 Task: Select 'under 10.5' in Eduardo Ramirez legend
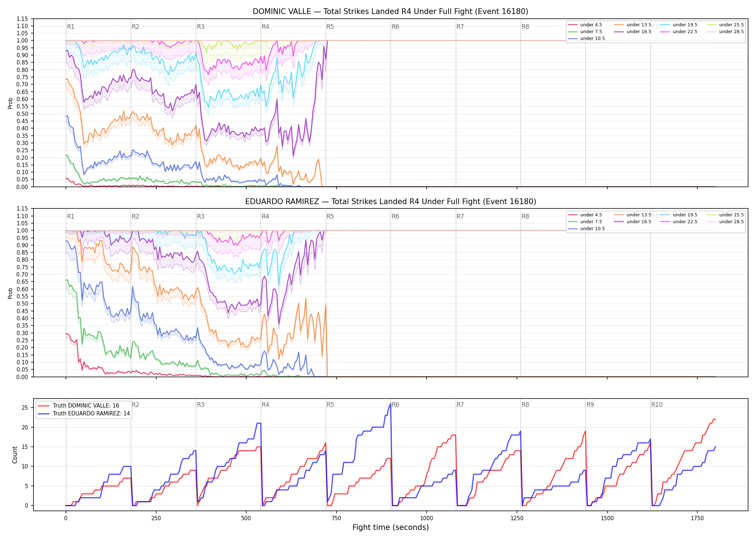586,229
